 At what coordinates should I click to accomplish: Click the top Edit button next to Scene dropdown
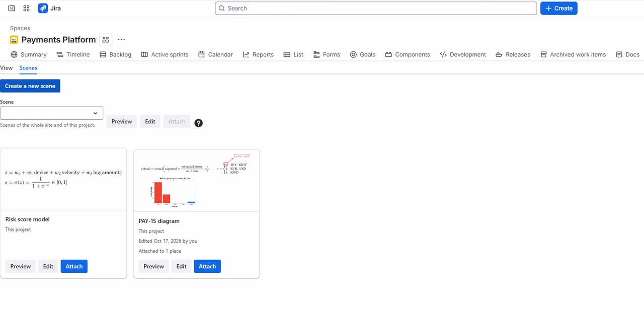pos(150,121)
